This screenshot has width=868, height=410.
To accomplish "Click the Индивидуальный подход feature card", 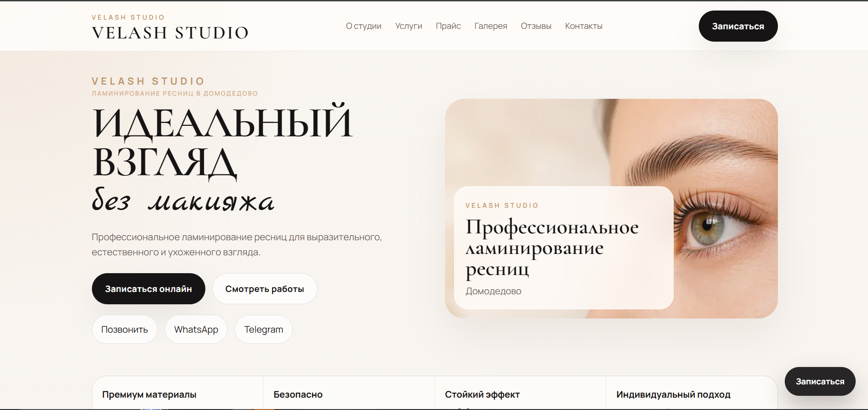I will click(692, 393).
